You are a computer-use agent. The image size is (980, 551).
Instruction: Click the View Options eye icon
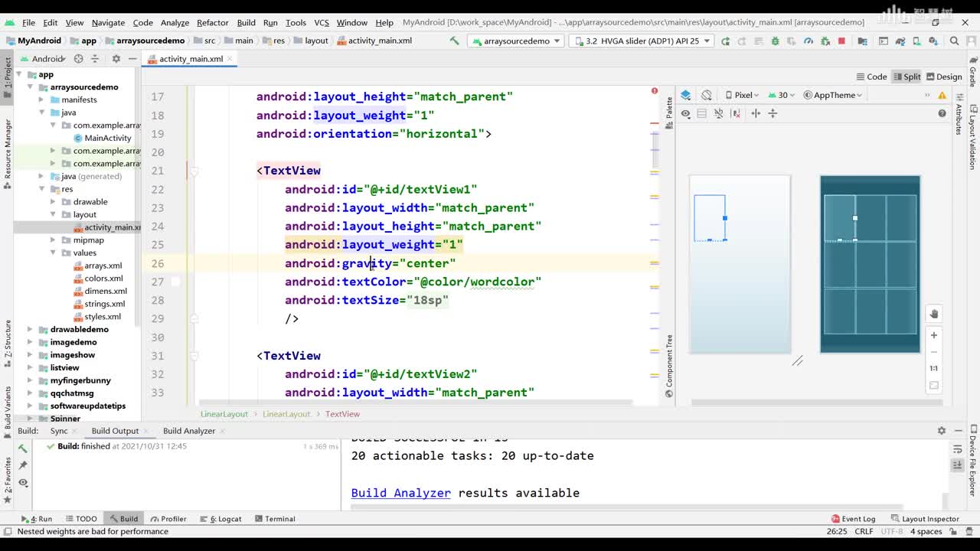click(x=685, y=113)
